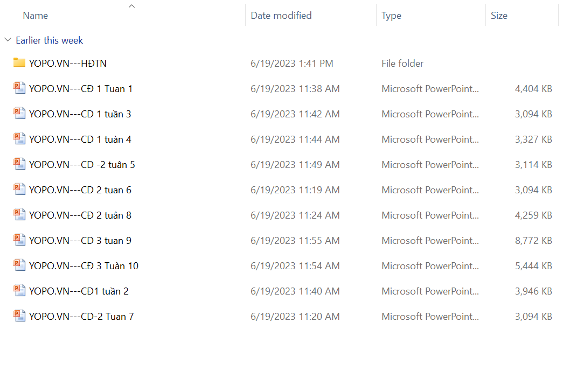Click the 'Earlier this week' group label
The width and height of the screenshot is (584, 392).
click(x=50, y=40)
